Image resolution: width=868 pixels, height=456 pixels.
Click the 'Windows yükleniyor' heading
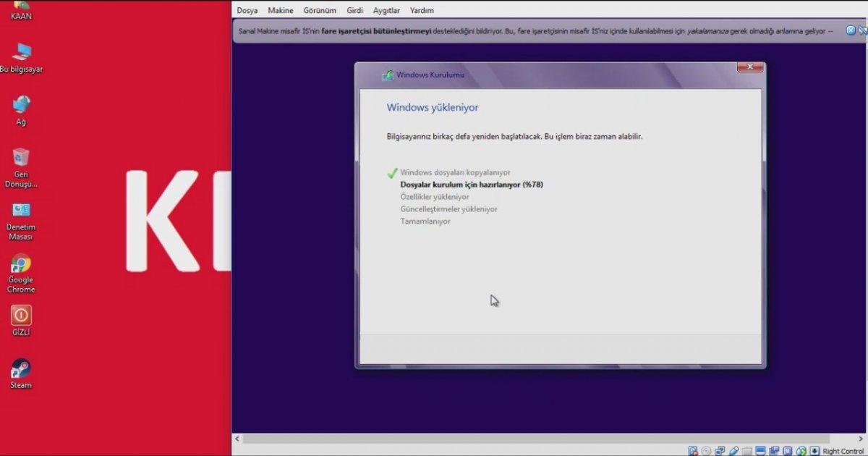coord(433,107)
